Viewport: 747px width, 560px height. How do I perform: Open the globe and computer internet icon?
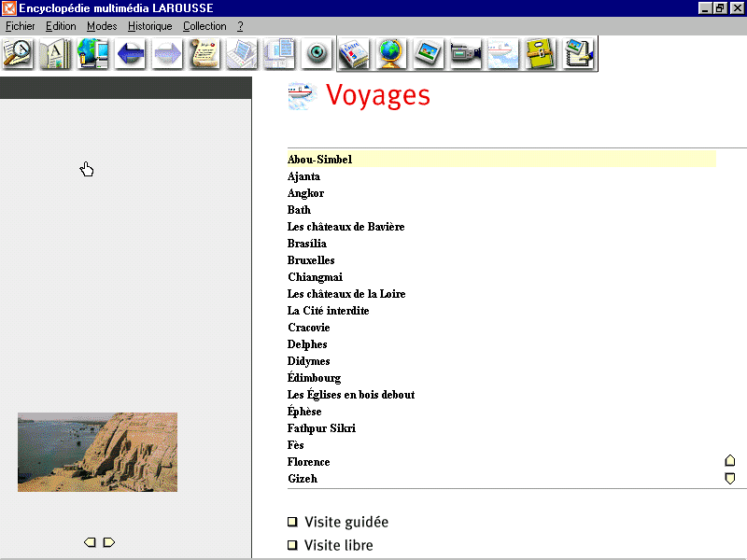pyautogui.click(x=92, y=53)
